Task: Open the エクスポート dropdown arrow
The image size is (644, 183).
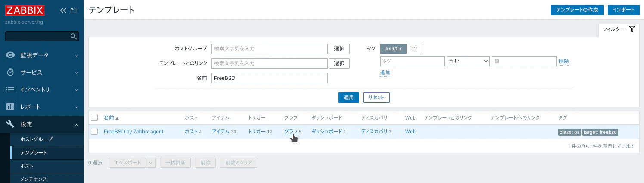Action: click(x=151, y=163)
